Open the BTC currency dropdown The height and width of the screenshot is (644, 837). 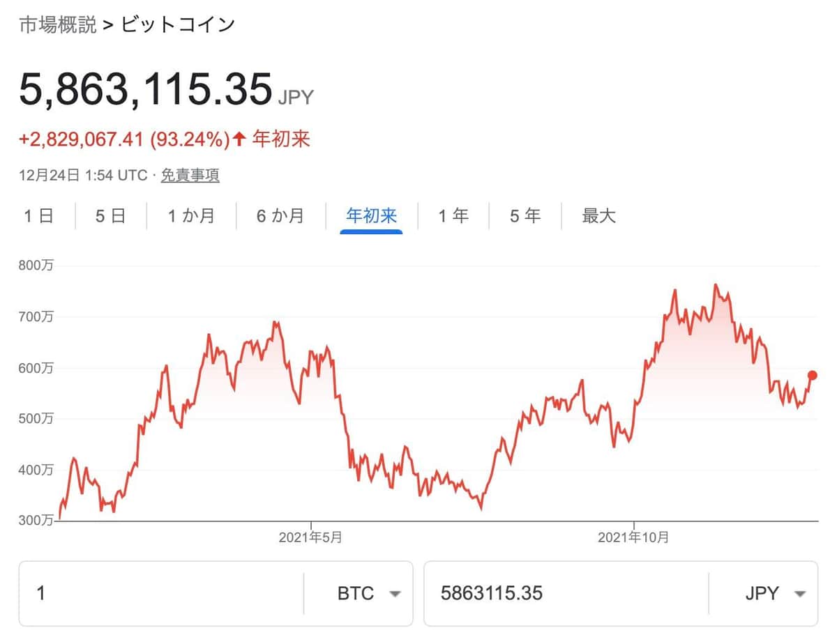coord(370,593)
